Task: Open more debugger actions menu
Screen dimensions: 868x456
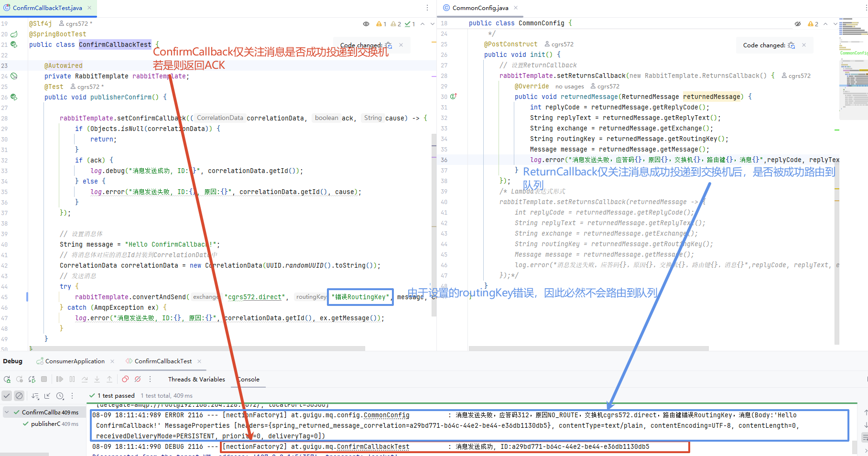Action: tap(150, 379)
